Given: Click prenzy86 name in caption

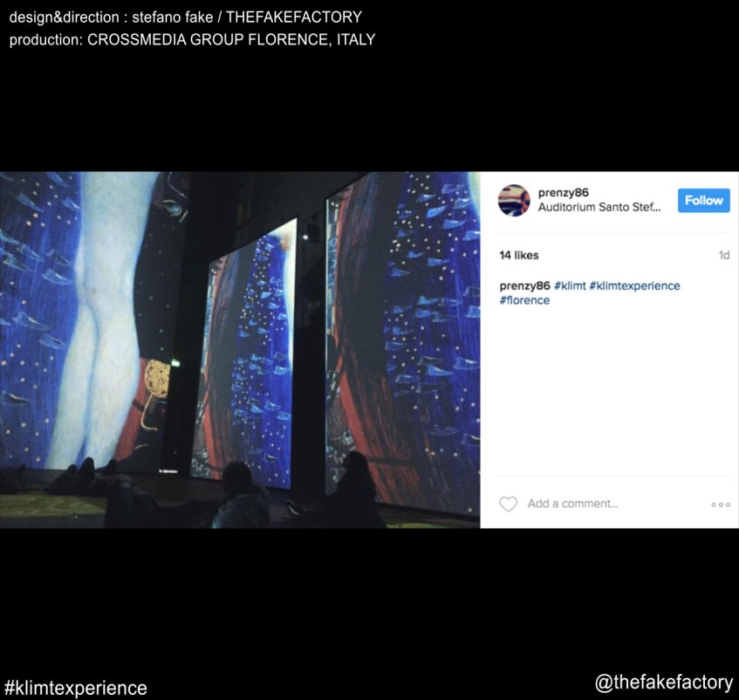Looking at the screenshot, I should point(524,285).
